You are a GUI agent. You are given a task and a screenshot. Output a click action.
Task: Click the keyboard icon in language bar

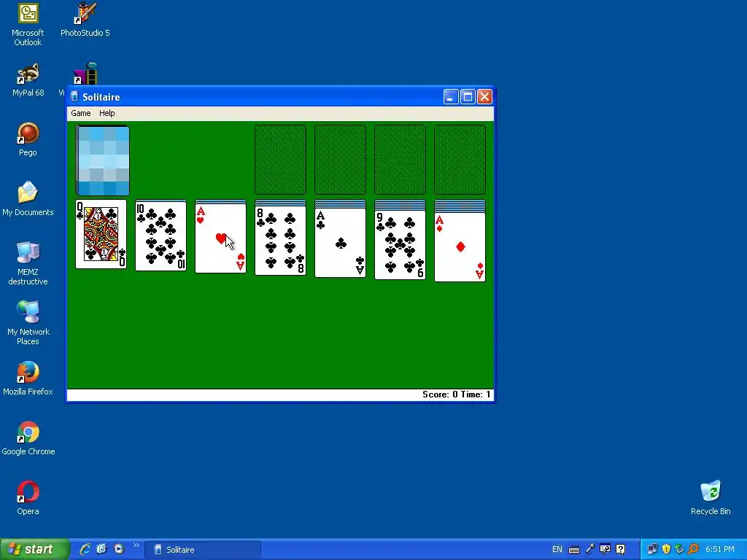[574, 550]
